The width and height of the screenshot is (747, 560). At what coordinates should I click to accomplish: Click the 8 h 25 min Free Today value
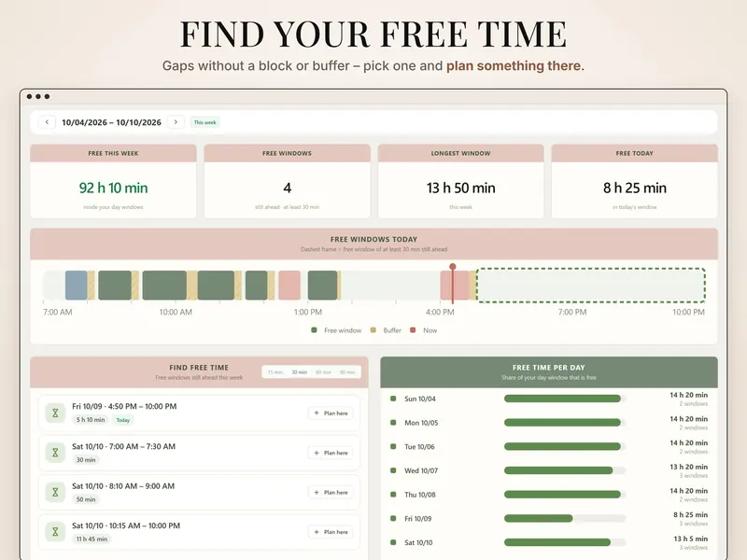(635, 188)
